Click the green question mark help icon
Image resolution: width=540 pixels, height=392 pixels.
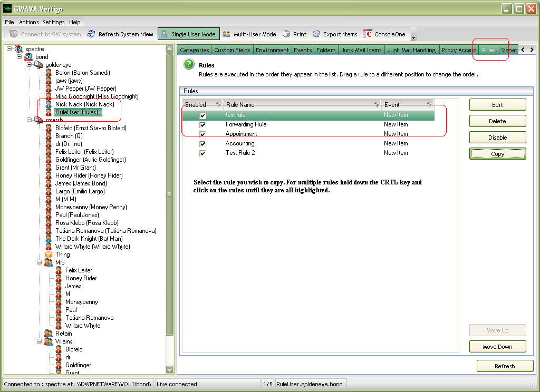189,64
